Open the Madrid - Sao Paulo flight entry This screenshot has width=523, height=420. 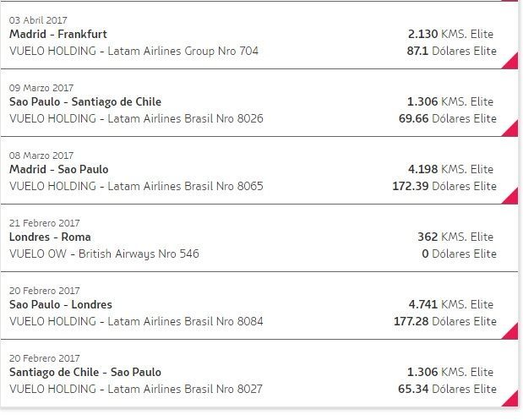point(58,170)
